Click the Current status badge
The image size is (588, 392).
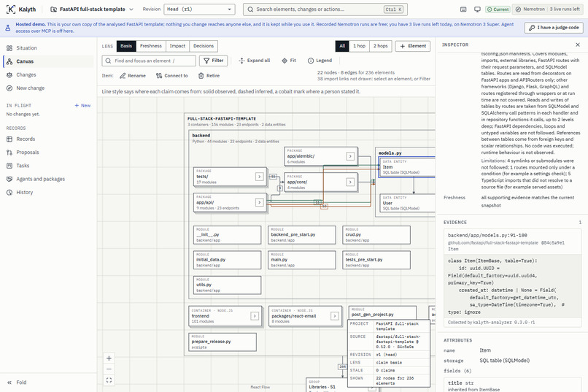click(x=498, y=9)
